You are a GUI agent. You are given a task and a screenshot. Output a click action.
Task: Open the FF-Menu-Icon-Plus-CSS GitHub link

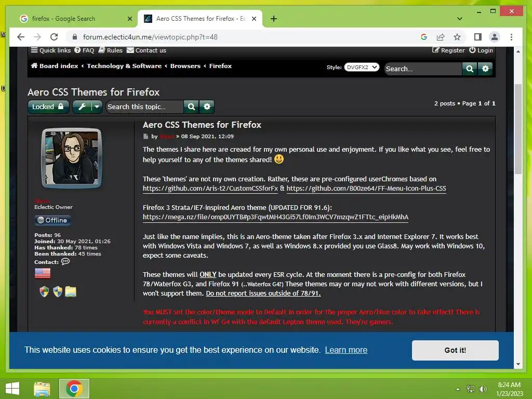coord(366,188)
